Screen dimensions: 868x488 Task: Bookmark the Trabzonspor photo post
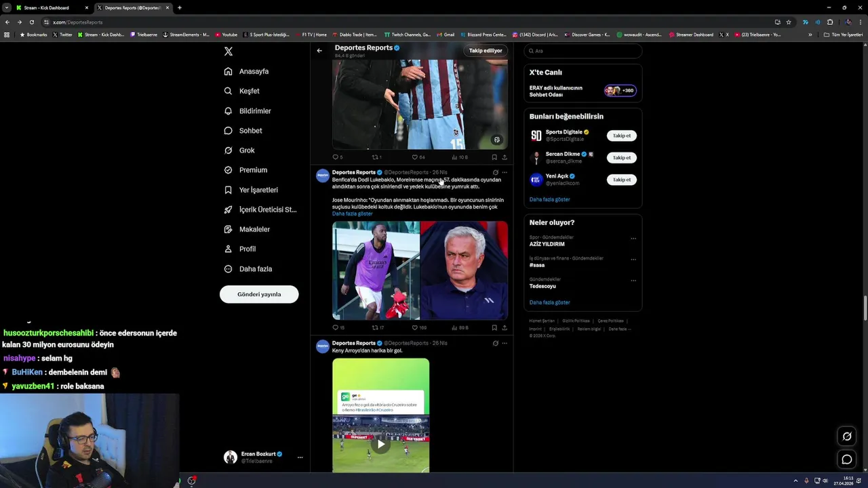click(x=494, y=157)
